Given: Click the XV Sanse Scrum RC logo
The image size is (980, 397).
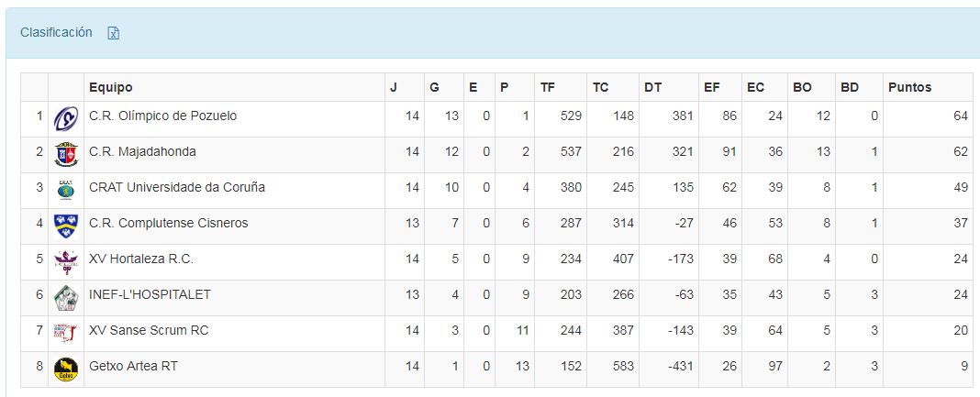Looking at the screenshot, I should click(x=66, y=333).
